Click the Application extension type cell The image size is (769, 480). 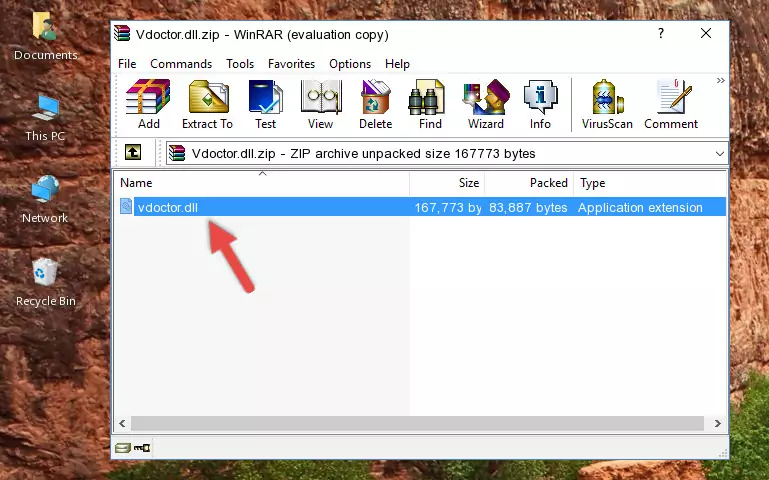coord(640,207)
